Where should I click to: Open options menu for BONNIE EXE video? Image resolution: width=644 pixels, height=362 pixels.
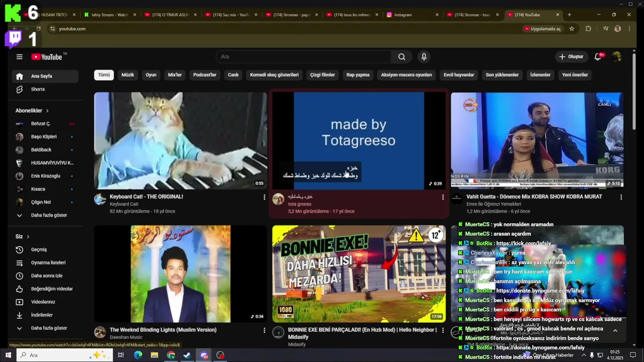point(443,330)
